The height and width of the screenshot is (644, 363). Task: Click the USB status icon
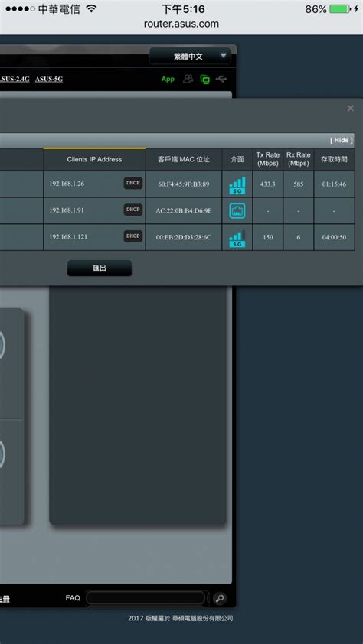point(221,79)
